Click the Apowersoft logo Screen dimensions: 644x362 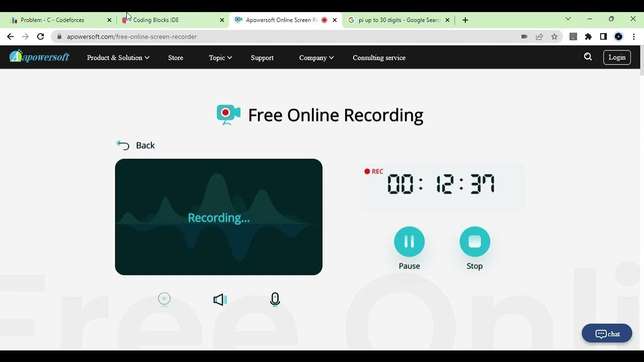click(x=39, y=57)
